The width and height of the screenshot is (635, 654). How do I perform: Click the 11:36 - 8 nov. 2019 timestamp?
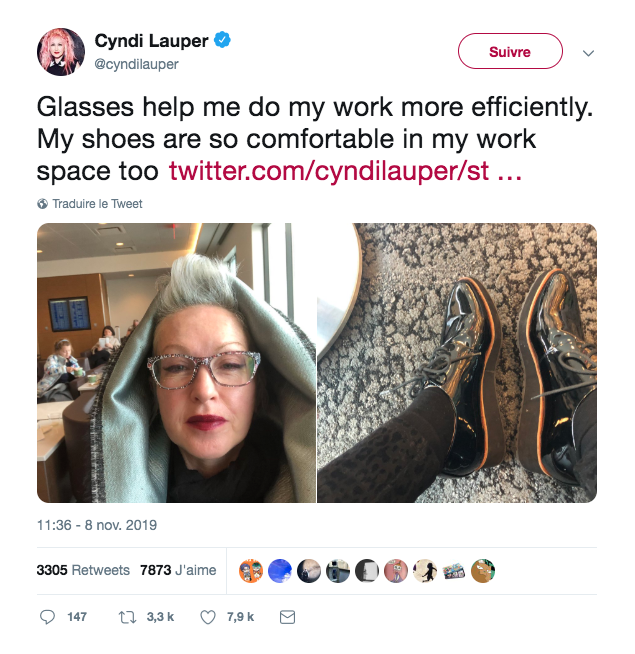point(97,525)
